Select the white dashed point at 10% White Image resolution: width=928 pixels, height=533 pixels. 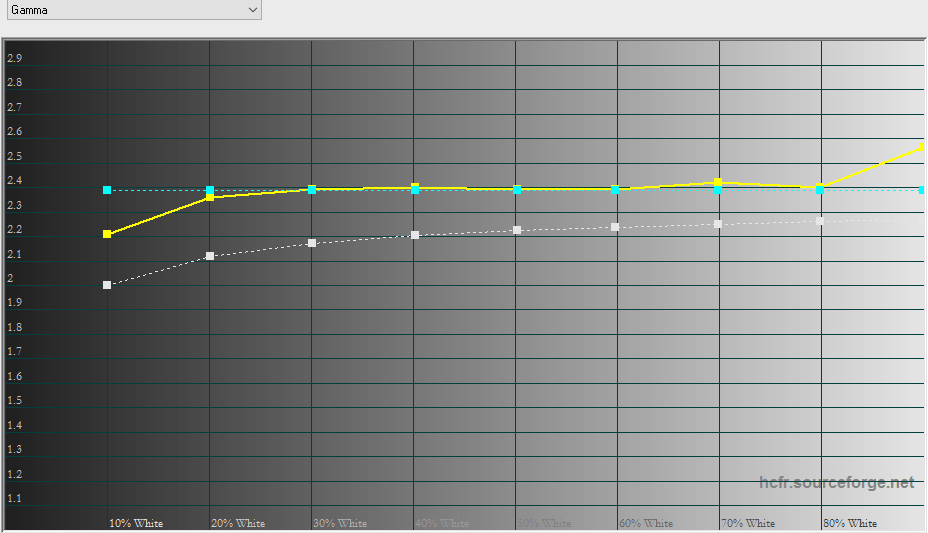pyautogui.click(x=107, y=285)
